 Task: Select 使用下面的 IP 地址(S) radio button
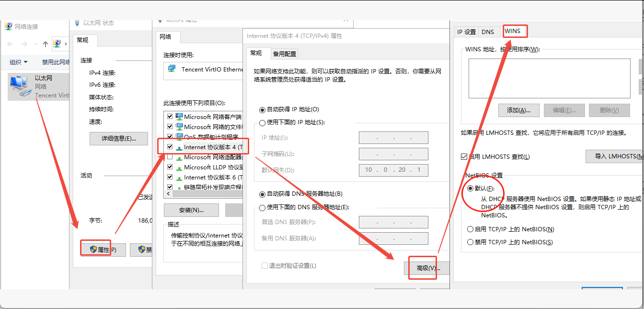[x=262, y=123]
